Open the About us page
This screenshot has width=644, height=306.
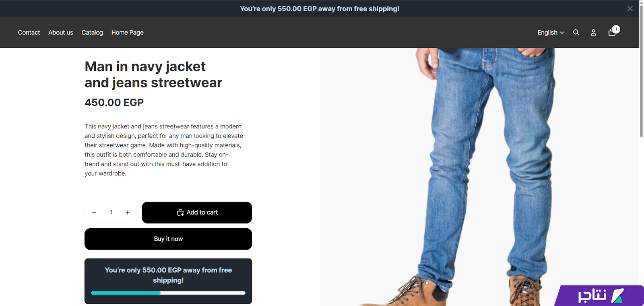pyautogui.click(x=61, y=33)
